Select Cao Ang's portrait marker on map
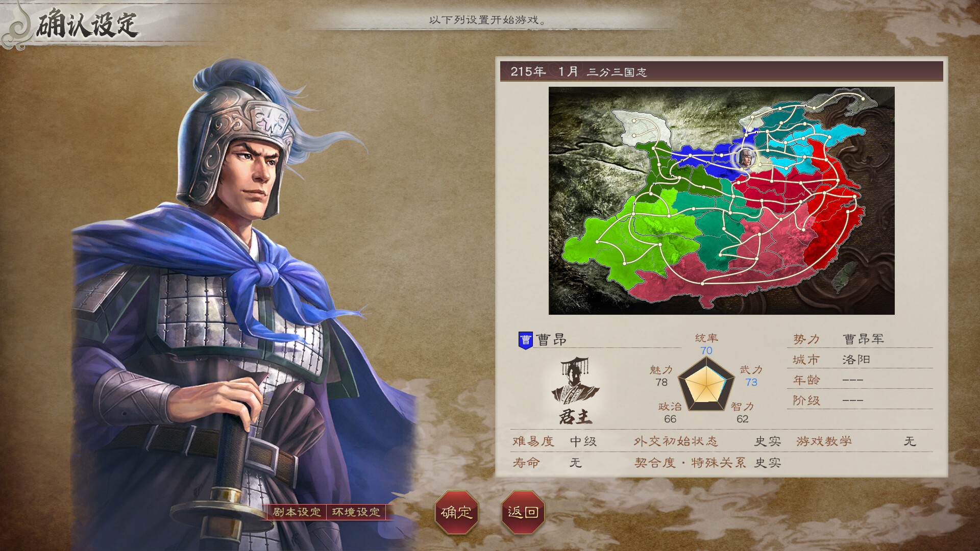The height and width of the screenshot is (551, 980). pos(746,158)
